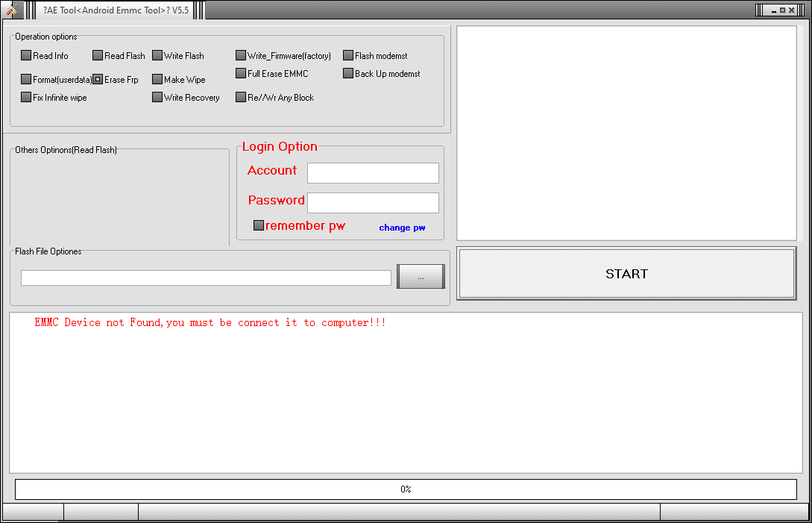Enable Fix Infinite wipe option
This screenshot has width=812, height=523.
(25, 96)
